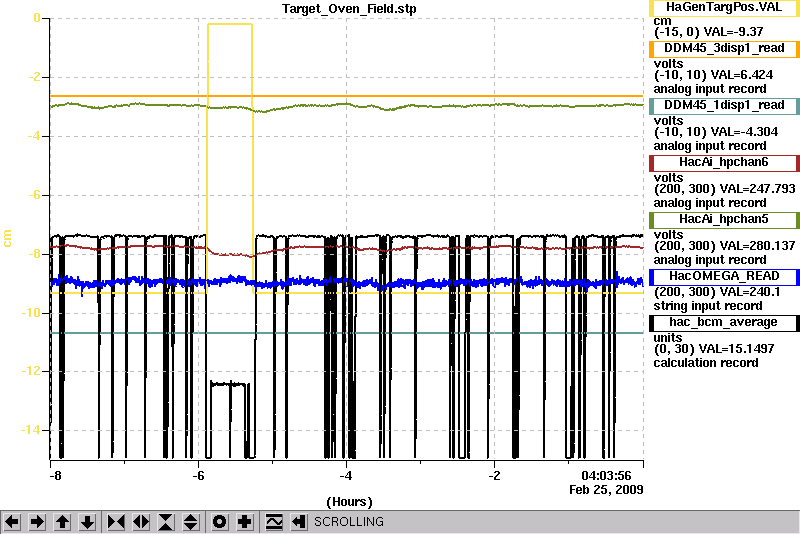Select the HaGenTargPos.VAL curve legend
This screenshot has height=534, width=800.
(x=724, y=8)
